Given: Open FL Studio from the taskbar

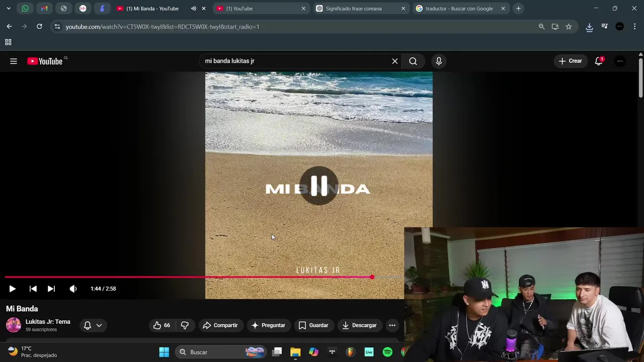Looking at the screenshot, I should click(x=351, y=352).
